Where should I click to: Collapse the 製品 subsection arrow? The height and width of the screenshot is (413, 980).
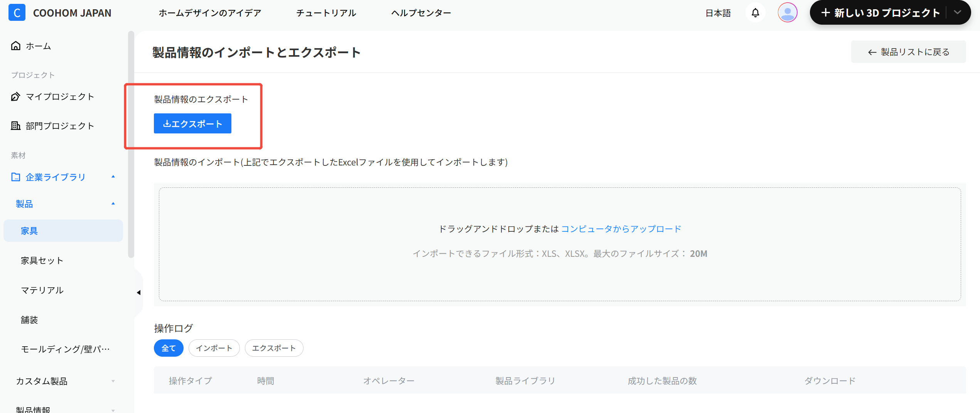coord(113,204)
